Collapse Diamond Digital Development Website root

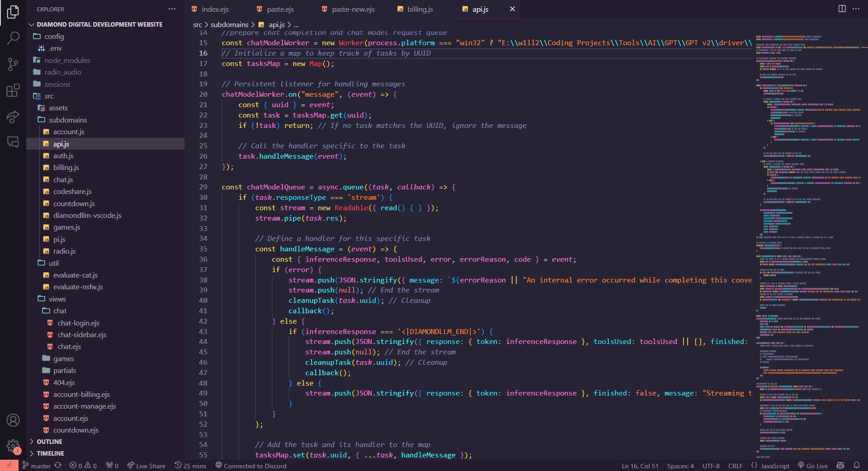[x=100, y=24]
